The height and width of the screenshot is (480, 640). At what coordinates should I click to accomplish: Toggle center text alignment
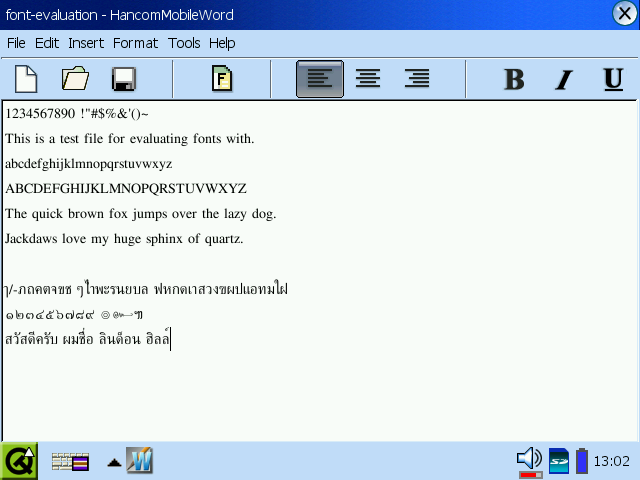(368, 79)
